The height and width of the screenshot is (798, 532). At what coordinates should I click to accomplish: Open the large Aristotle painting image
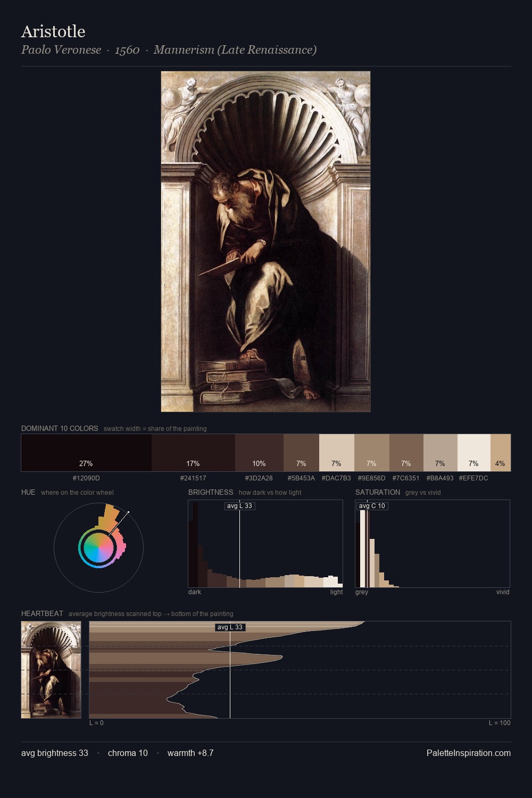[265, 242]
